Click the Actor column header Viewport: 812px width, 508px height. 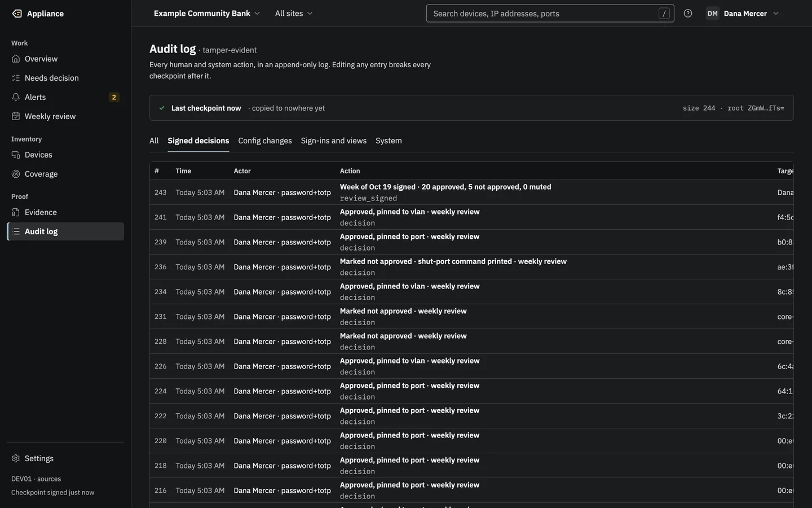pyautogui.click(x=242, y=171)
